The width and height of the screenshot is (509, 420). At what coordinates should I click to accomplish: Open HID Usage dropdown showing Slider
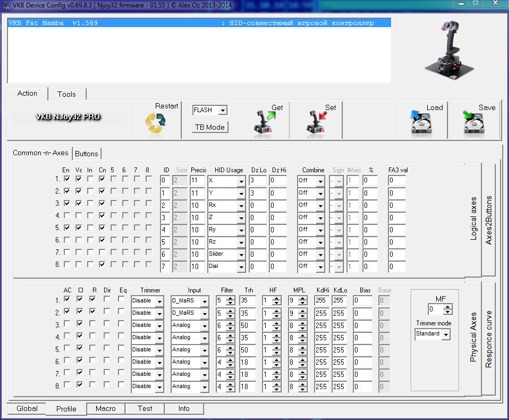241,255
